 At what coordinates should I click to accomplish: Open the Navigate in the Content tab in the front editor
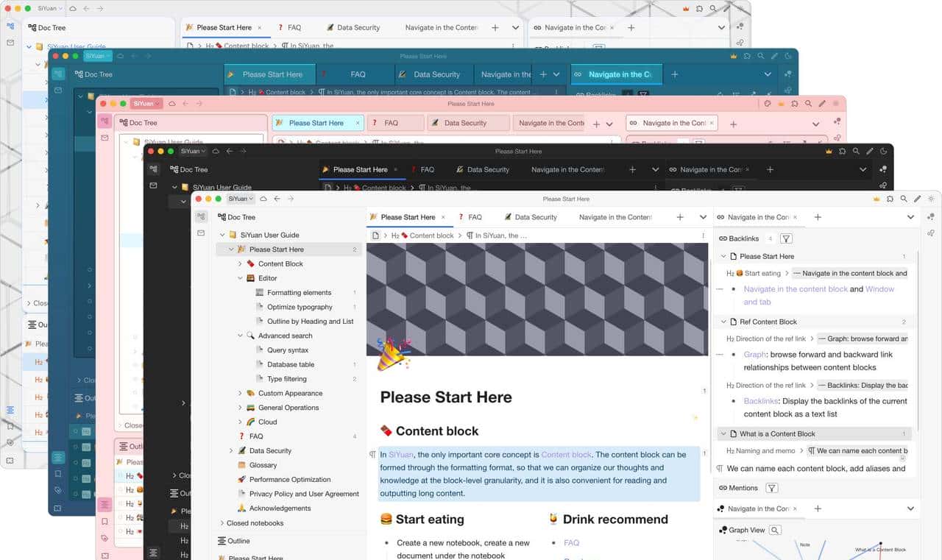pos(615,217)
